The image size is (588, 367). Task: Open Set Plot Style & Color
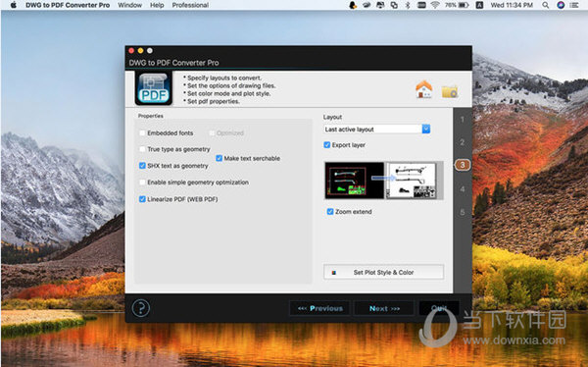pyautogui.click(x=383, y=273)
